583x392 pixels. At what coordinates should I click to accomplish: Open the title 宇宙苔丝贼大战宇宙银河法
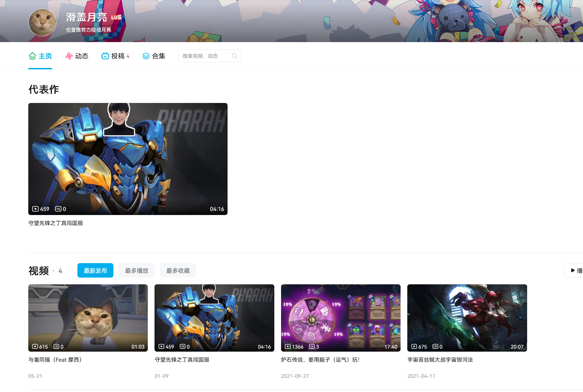tap(440, 360)
